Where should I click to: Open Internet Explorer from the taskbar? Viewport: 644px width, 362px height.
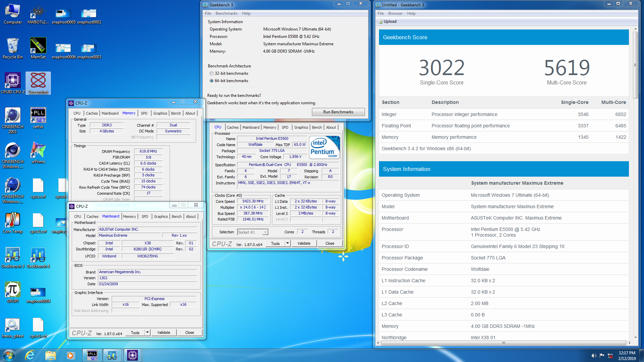30,355
